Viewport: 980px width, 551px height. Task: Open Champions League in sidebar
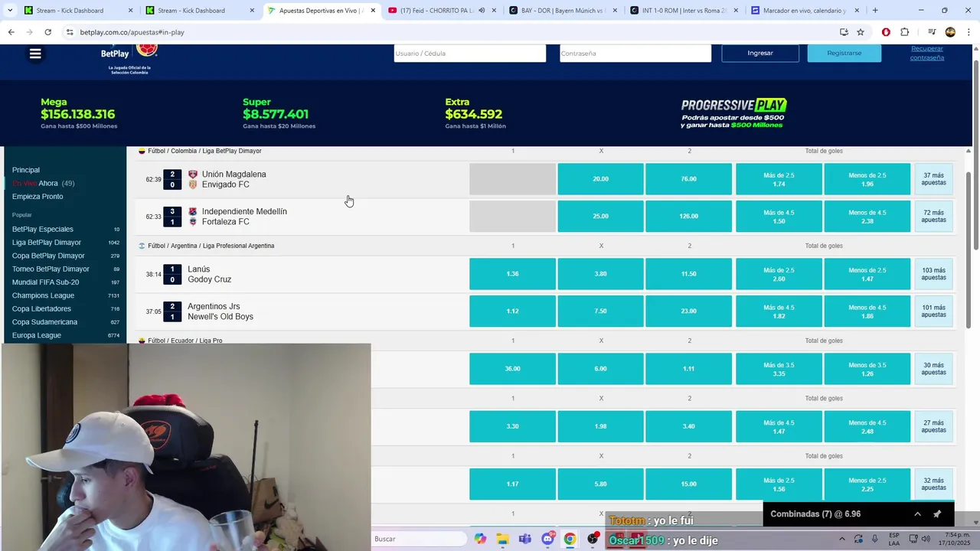43,295
